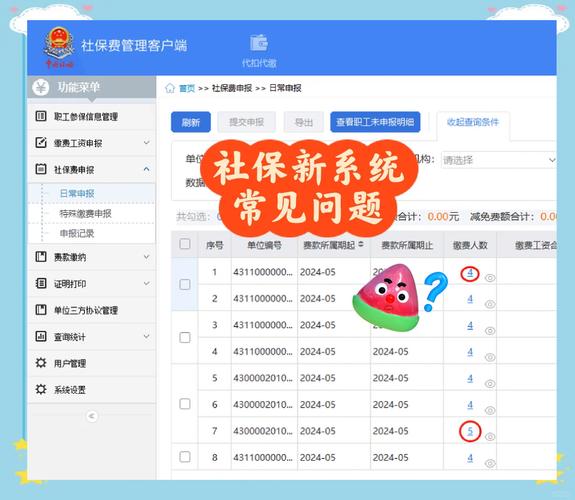Click the eye icon in row 5
This screenshot has width=575, height=500.
point(490,384)
